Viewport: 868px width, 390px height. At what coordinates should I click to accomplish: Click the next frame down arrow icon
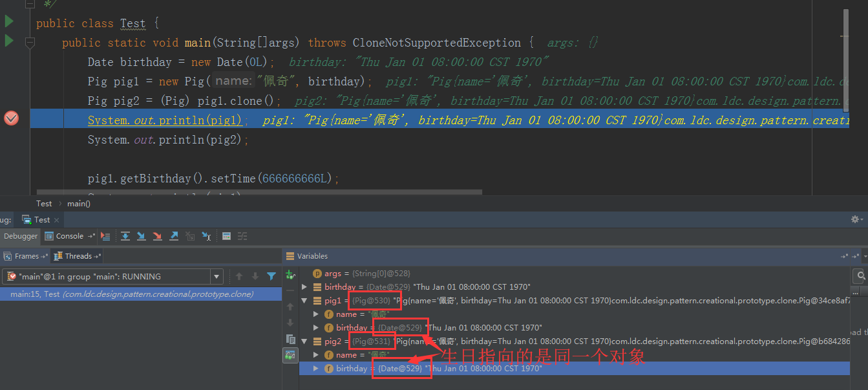[255, 276]
